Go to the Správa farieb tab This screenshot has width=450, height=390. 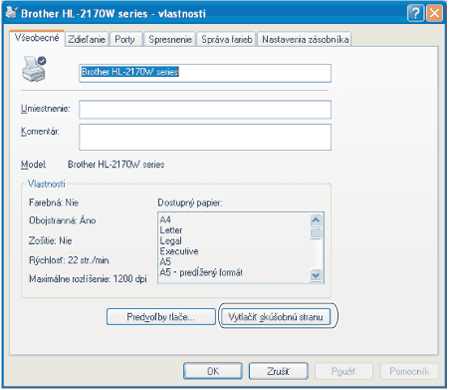point(227,39)
